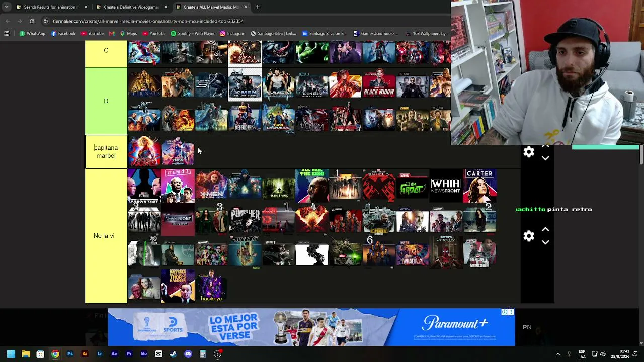Open the Instagram bookmark
Viewport: 644px width, 362px height.
click(232, 34)
